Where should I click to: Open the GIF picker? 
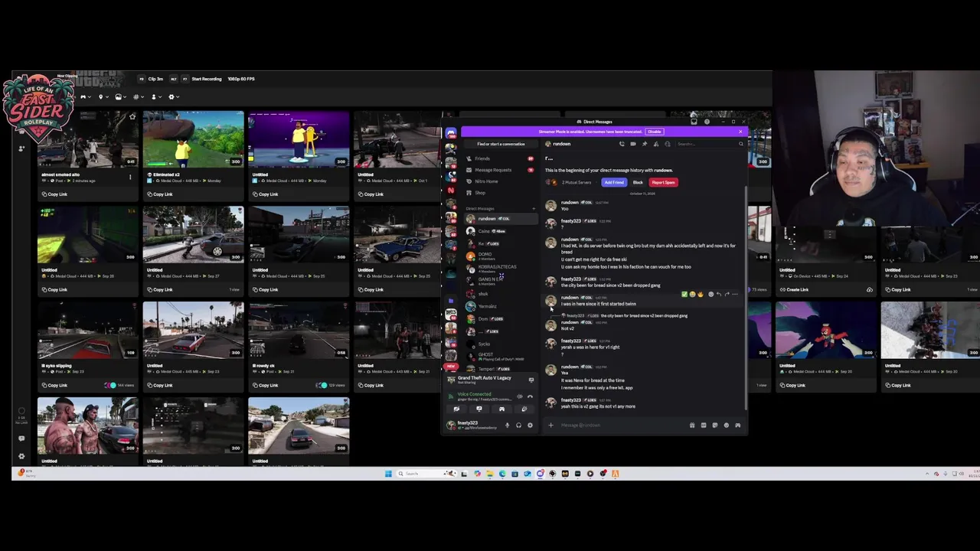(x=704, y=425)
